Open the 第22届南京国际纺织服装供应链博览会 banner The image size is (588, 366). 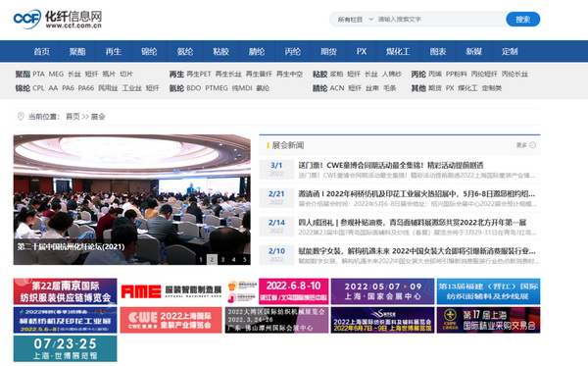click(x=66, y=291)
